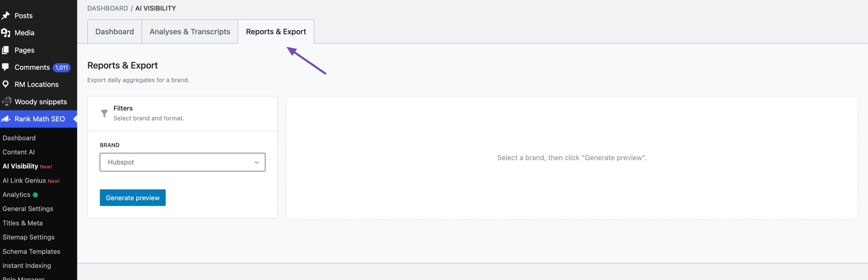Open Analytics submenu link
The image size is (868, 280).
[16, 195]
